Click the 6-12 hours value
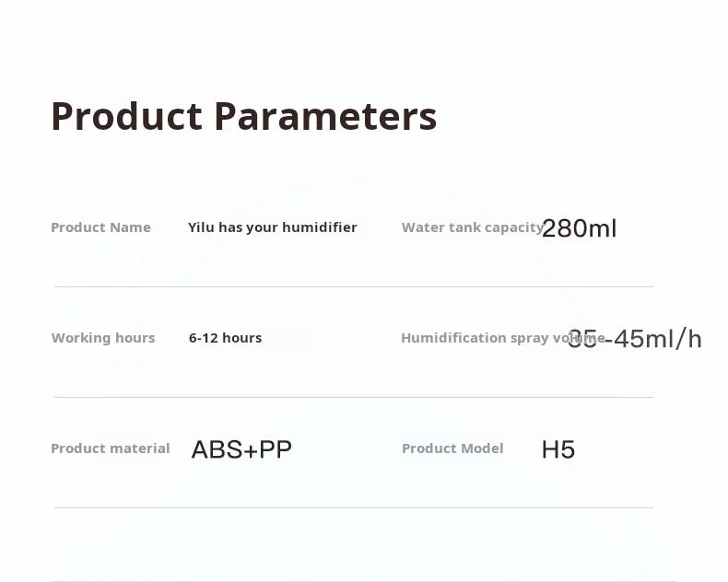Screen dimensions: 728x582 point(225,338)
